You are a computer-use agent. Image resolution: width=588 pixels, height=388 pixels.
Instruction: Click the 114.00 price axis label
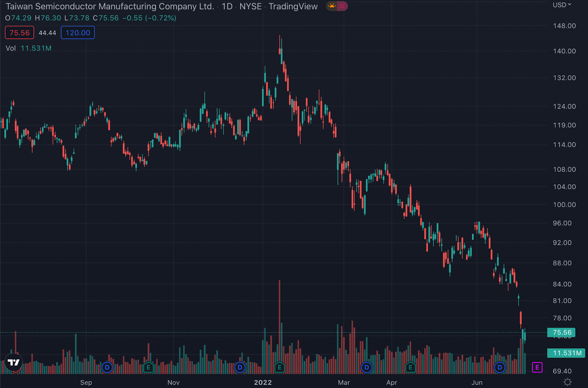coord(564,145)
